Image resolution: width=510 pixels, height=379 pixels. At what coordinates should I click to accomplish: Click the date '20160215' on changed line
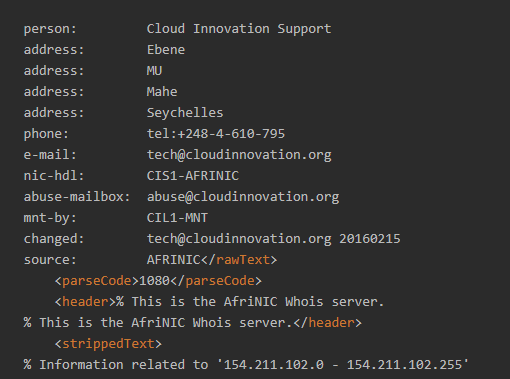tap(370, 239)
